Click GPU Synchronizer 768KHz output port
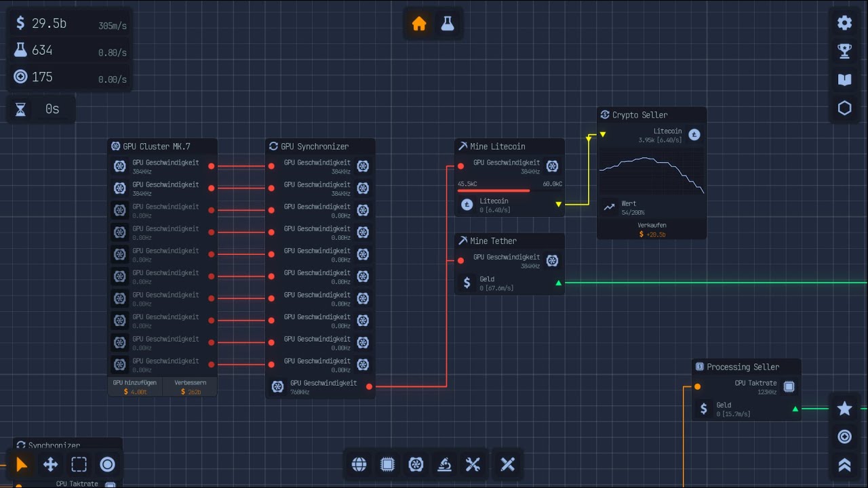Viewport: 868px width, 488px height. pyautogui.click(x=369, y=387)
